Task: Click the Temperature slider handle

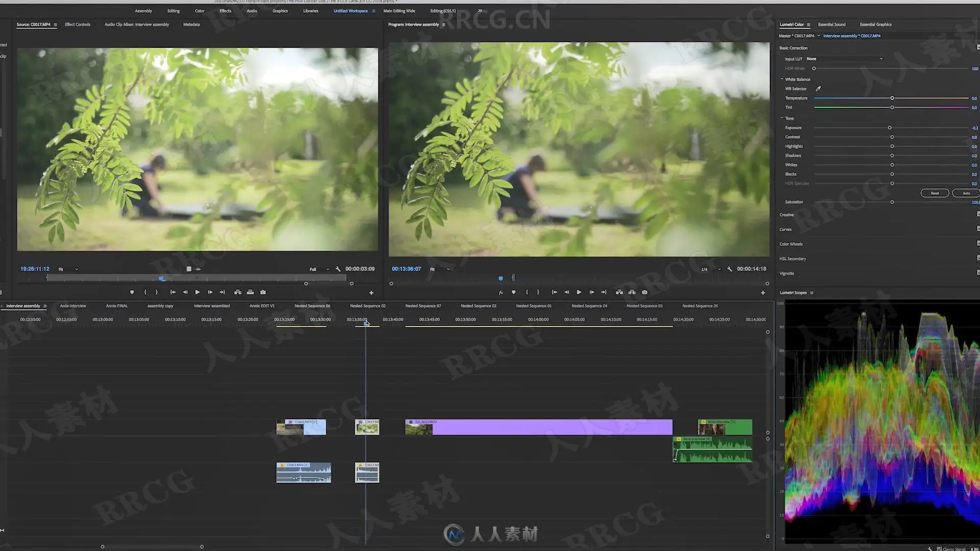Action: click(892, 98)
